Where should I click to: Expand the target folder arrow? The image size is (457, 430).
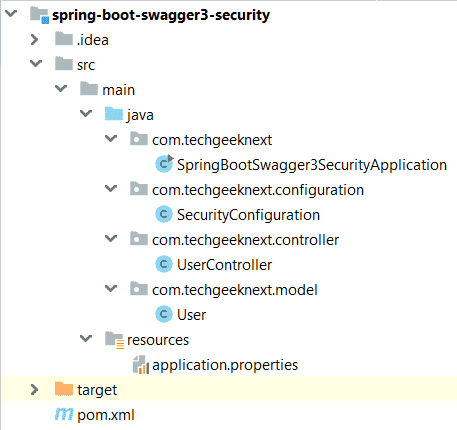pyautogui.click(x=34, y=389)
